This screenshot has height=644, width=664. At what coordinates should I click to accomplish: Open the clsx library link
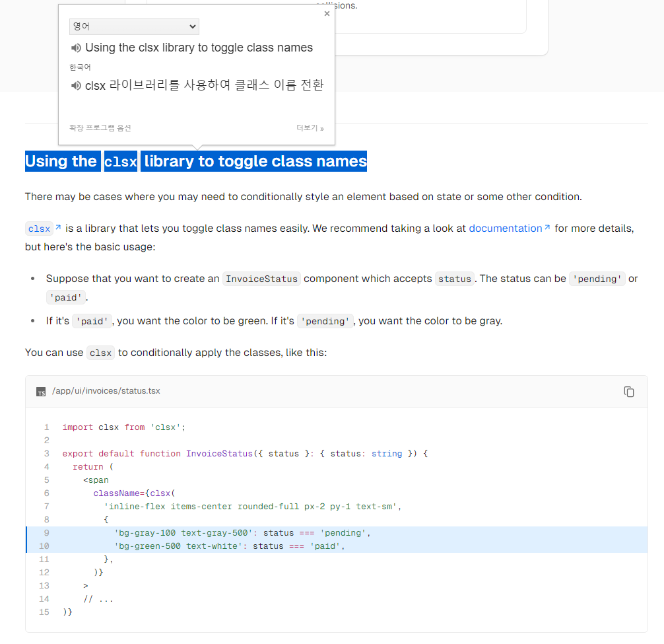click(43, 229)
